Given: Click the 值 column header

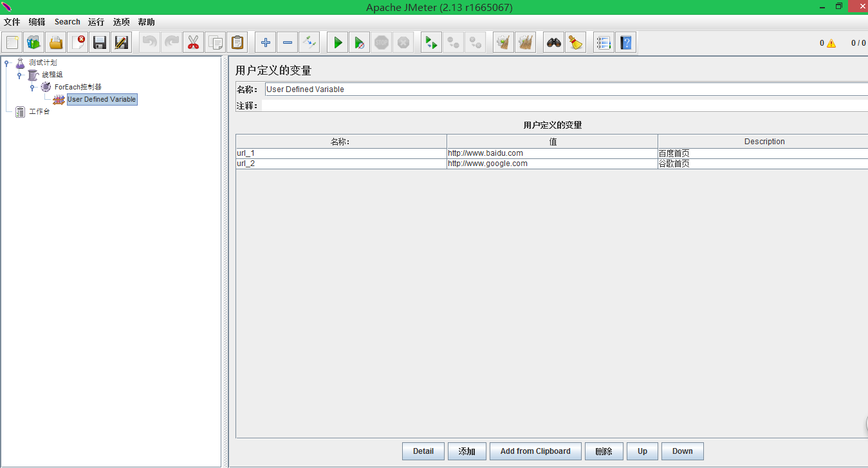Looking at the screenshot, I should click(553, 142).
